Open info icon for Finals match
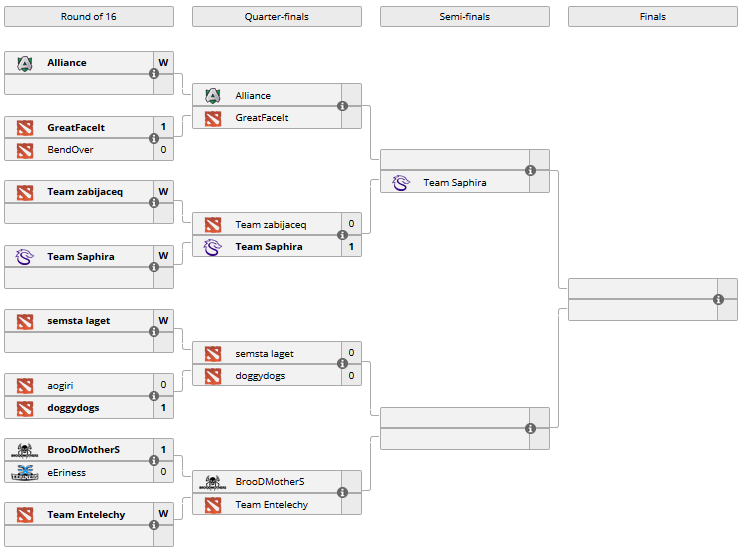 718,299
